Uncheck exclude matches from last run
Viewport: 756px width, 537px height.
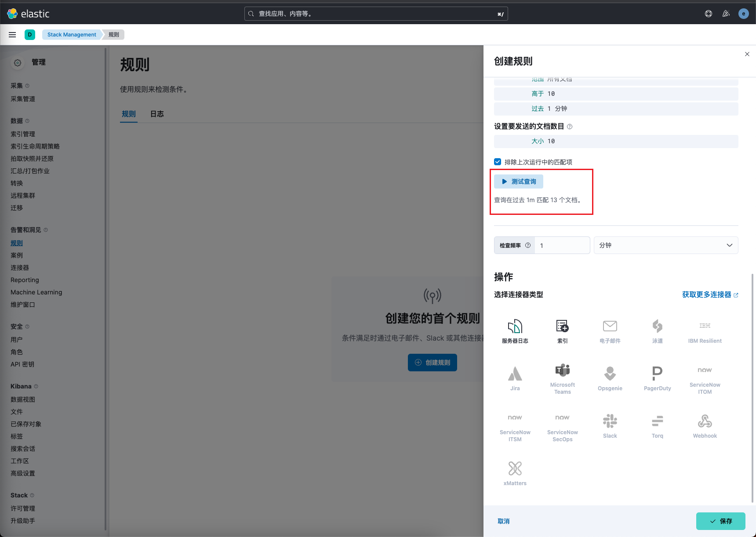(498, 162)
